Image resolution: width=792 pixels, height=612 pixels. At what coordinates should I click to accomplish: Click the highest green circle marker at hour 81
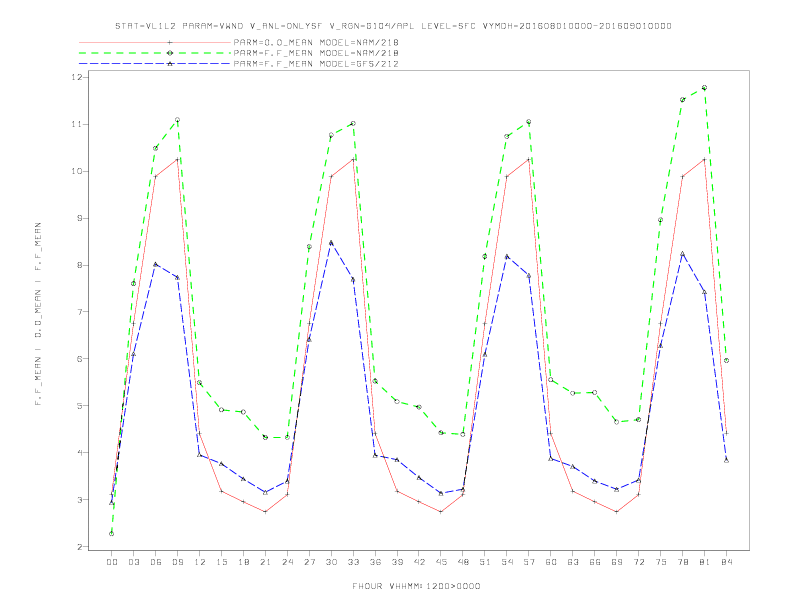point(705,88)
